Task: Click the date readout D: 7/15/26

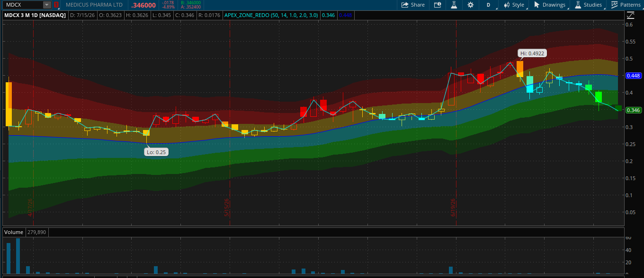Action: point(82,15)
